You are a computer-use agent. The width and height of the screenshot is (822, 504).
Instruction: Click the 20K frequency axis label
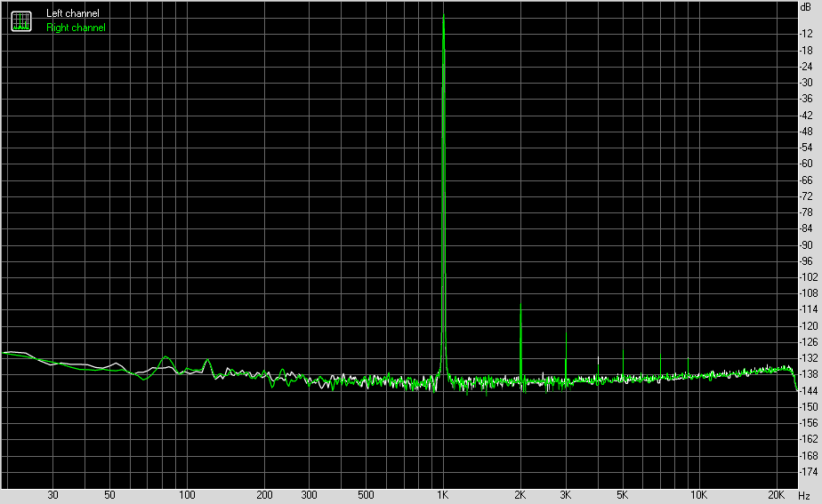pos(776,494)
